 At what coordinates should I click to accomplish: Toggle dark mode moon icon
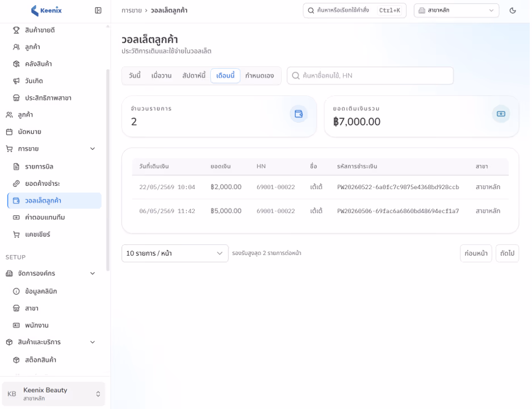click(513, 11)
